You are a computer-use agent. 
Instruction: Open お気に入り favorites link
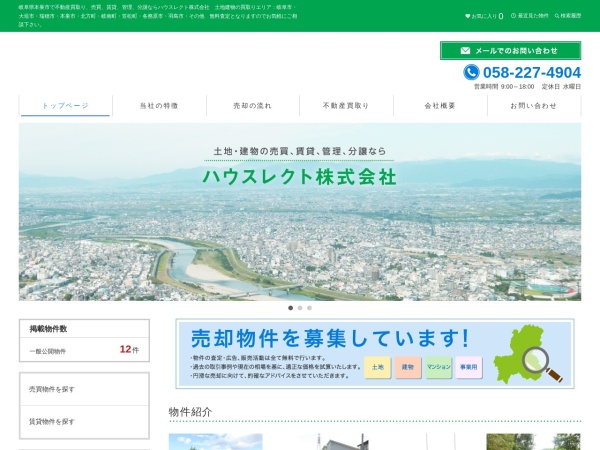pyautogui.click(x=484, y=16)
